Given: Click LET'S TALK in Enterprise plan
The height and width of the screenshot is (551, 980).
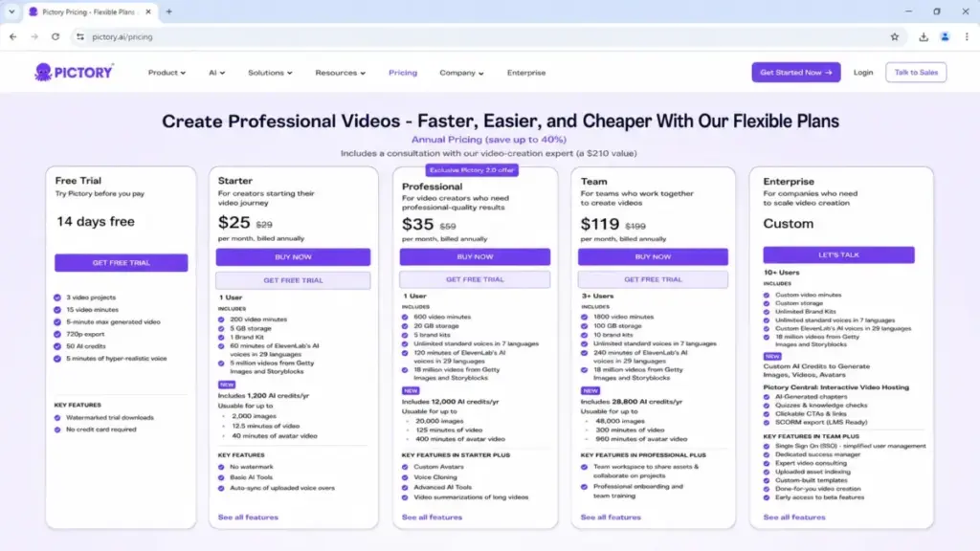Looking at the screenshot, I should pyautogui.click(x=838, y=254).
